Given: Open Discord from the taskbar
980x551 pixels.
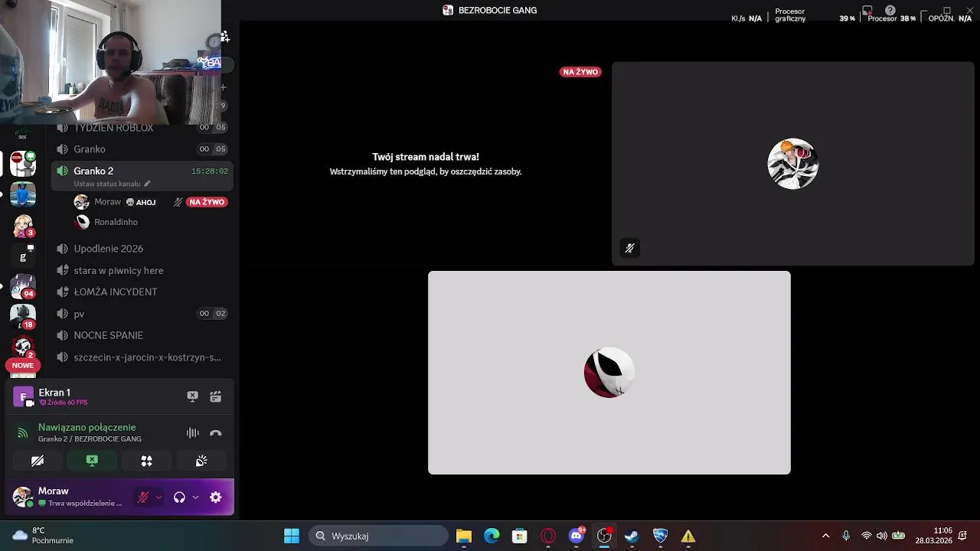Looking at the screenshot, I should 577,536.
